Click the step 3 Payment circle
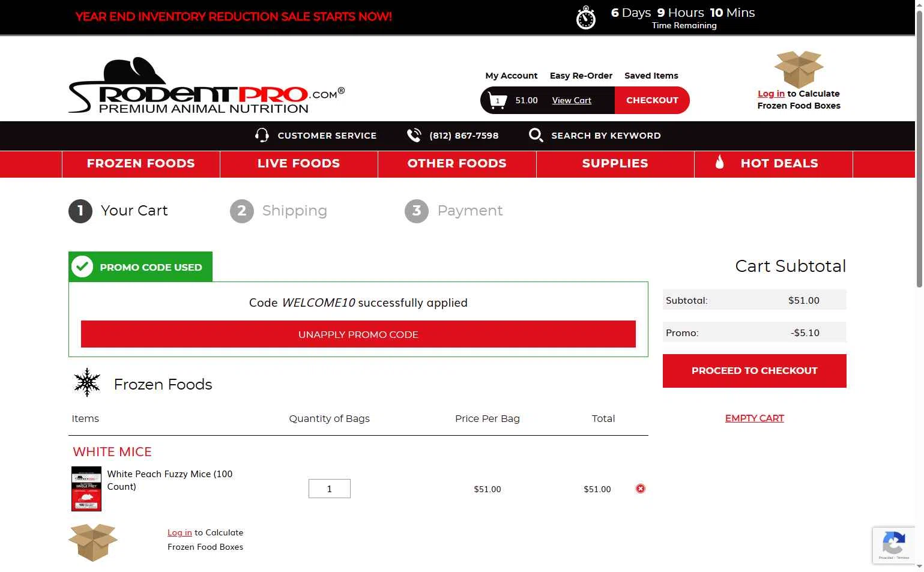Image resolution: width=924 pixels, height=572 pixels. click(417, 211)
